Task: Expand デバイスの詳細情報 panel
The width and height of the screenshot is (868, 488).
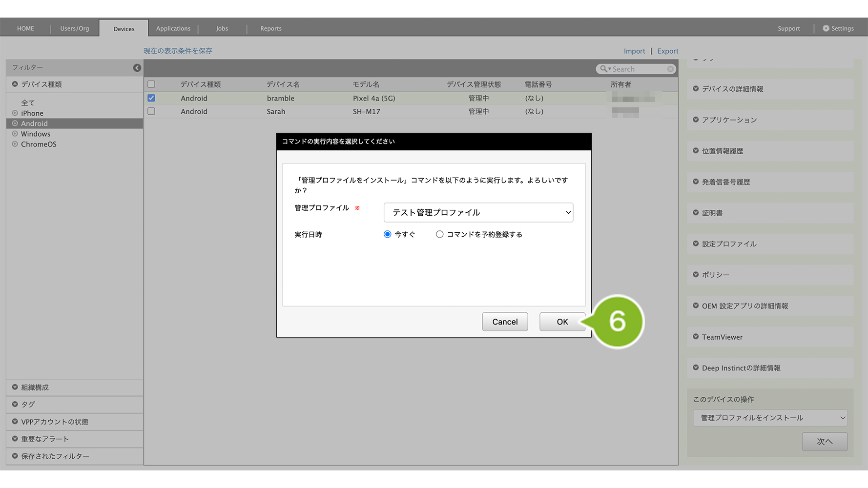Action: tap(770, 89)
